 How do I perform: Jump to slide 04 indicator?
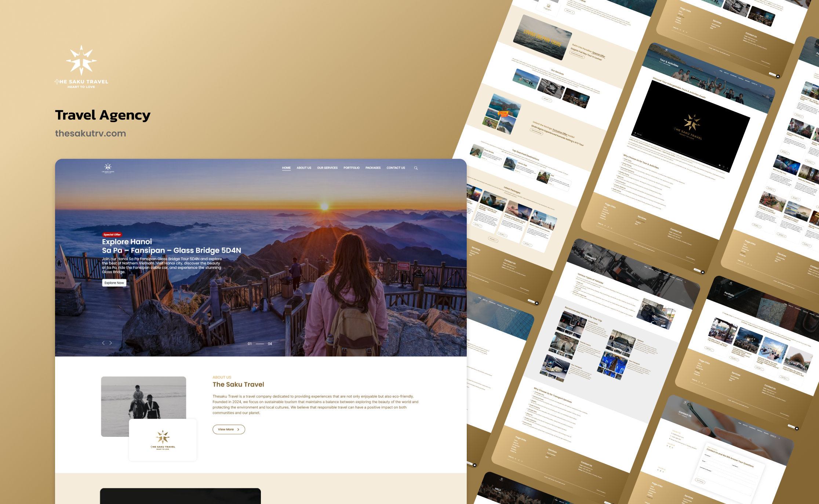coord(270,344)
